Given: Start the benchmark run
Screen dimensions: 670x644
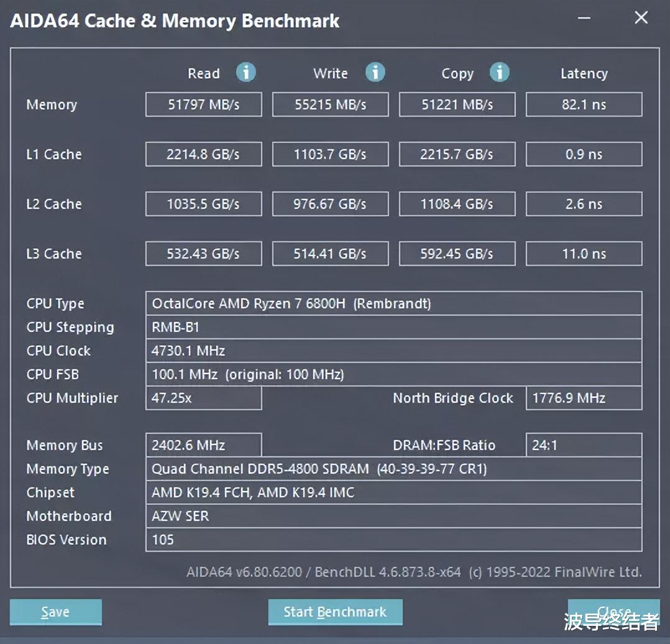Looking at the screenshot, I should click(335, 612).
